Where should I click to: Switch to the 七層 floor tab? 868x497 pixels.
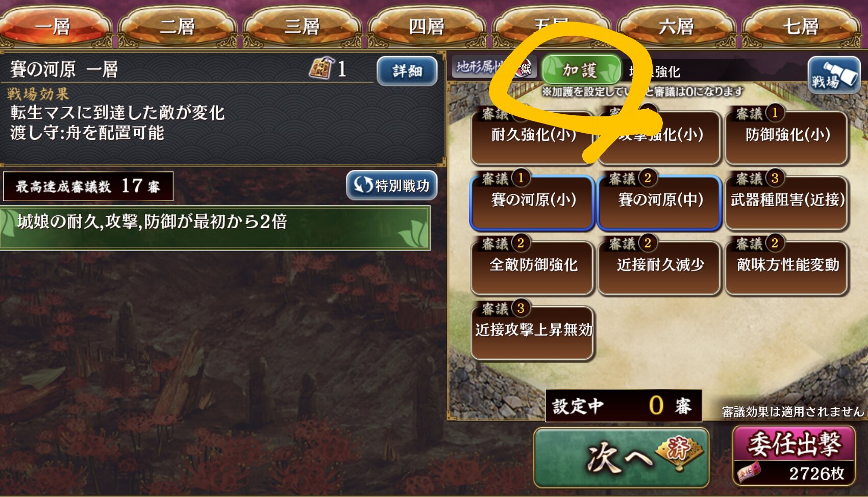[x=801, y=27]
